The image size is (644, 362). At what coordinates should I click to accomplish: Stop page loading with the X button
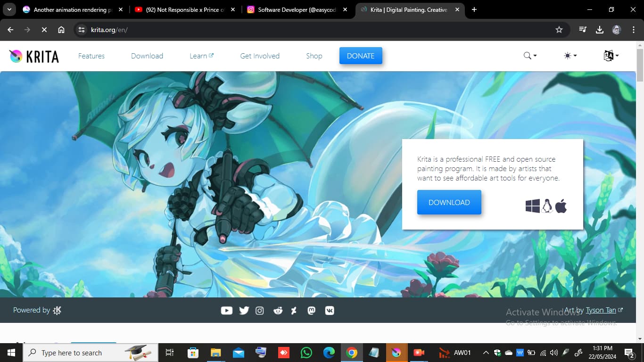coord(44,30)
